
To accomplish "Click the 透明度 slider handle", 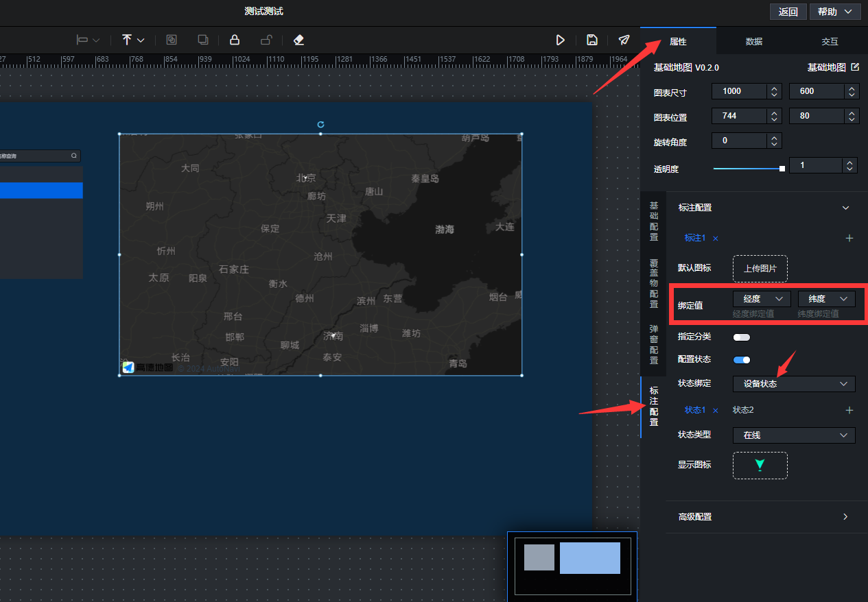I will tap(782, 169).
